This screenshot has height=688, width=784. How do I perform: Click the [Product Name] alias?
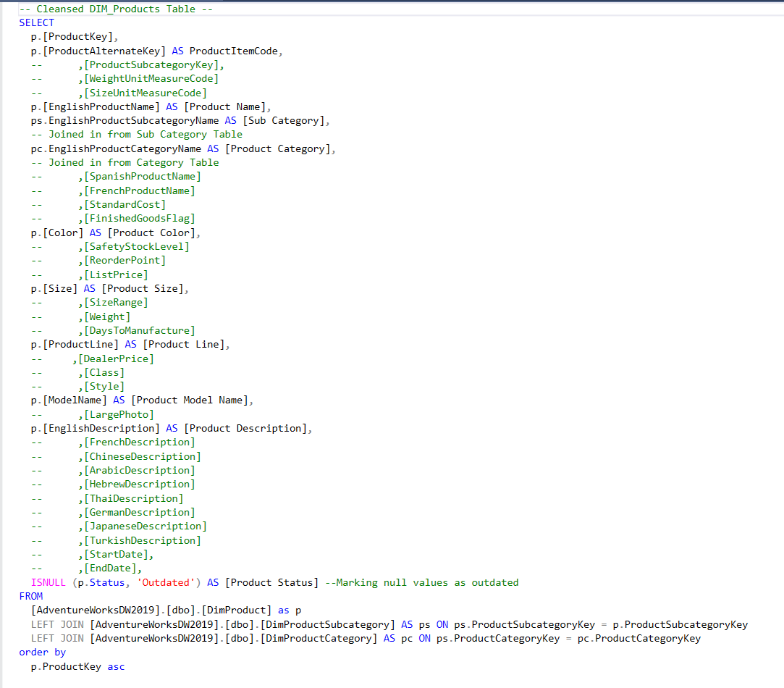225,106
